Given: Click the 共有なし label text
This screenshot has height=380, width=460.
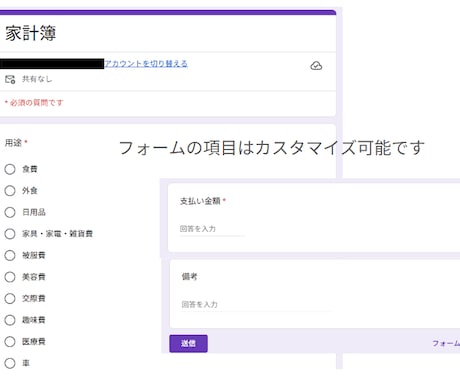Looking at the screenshot, I should point(37,79).
